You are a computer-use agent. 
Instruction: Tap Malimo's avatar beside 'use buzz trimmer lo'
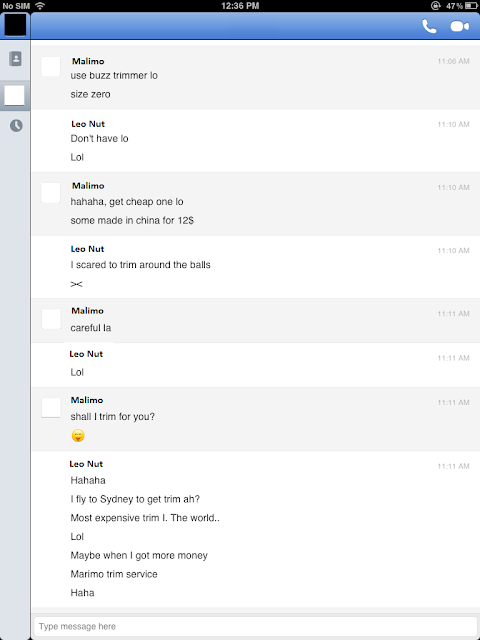[51, 67]
